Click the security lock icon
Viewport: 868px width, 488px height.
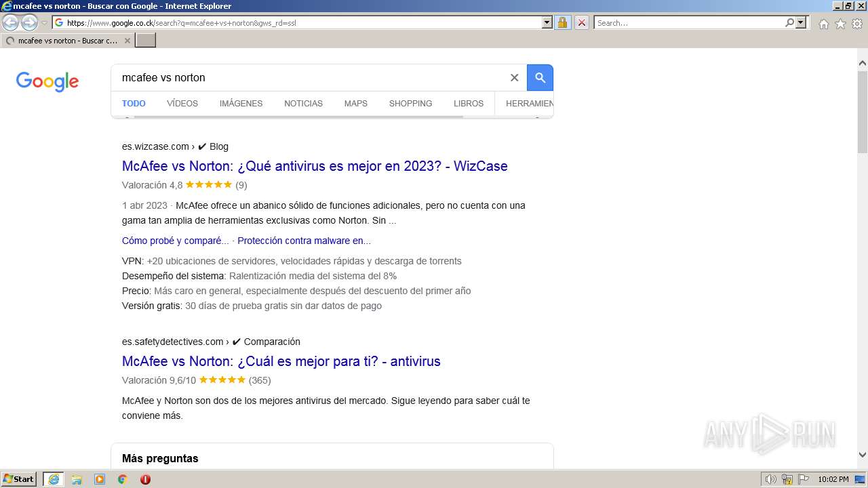tap(562, 22)
